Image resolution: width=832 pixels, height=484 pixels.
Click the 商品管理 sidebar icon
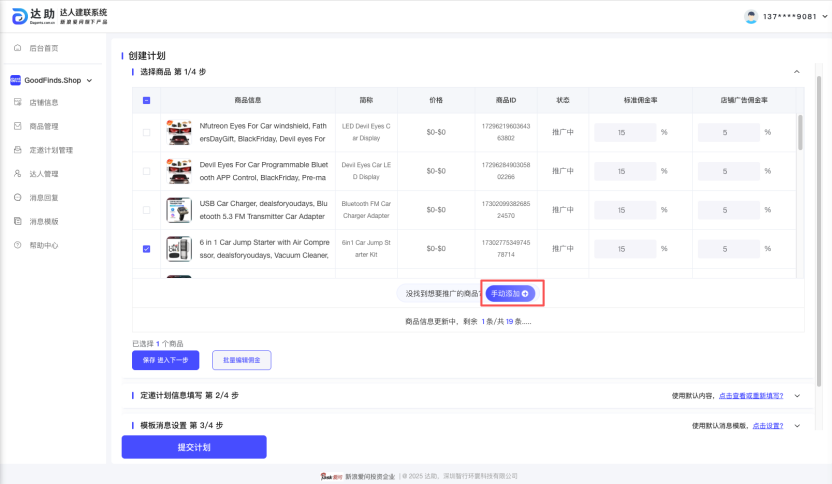17,126
